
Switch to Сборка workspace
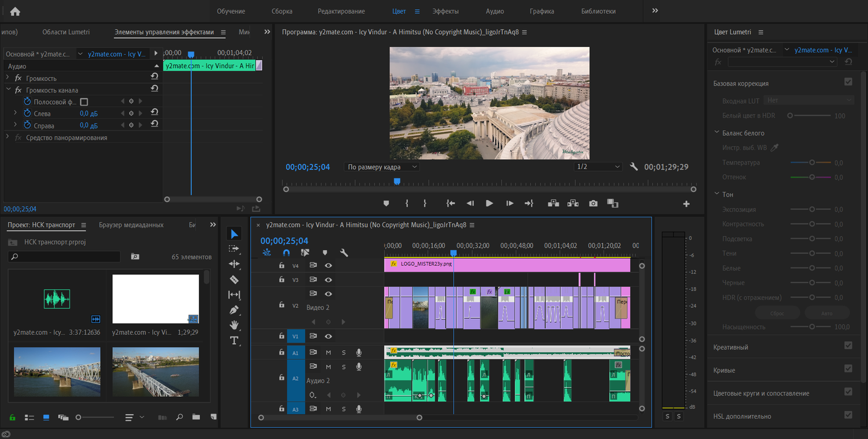[282, 11]
